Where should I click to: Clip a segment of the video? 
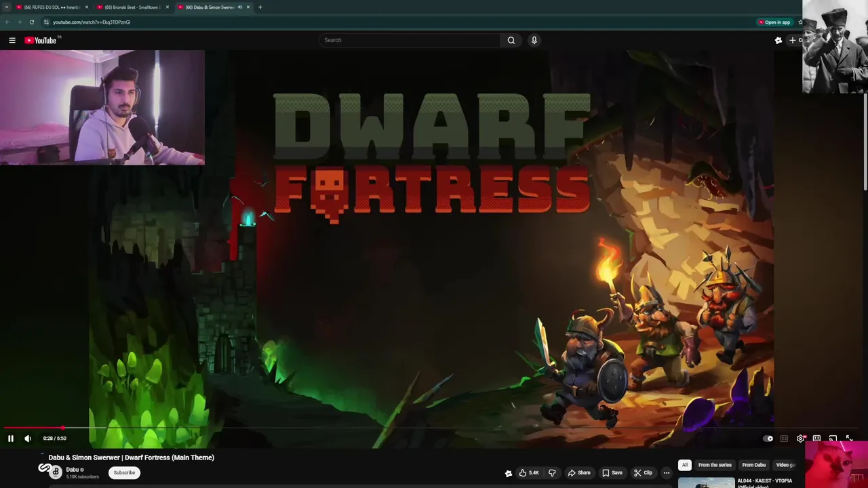coord(643,472)
